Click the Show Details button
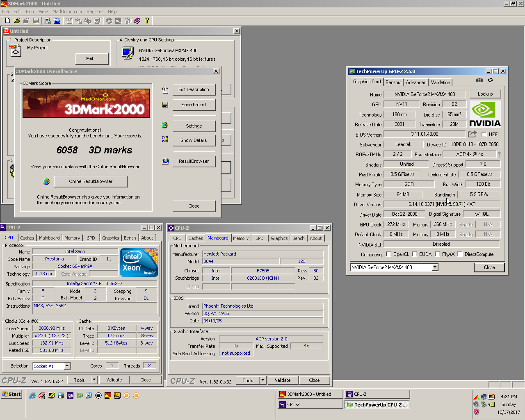This screenshot has height=420, width=525. [x=194, y=140]
